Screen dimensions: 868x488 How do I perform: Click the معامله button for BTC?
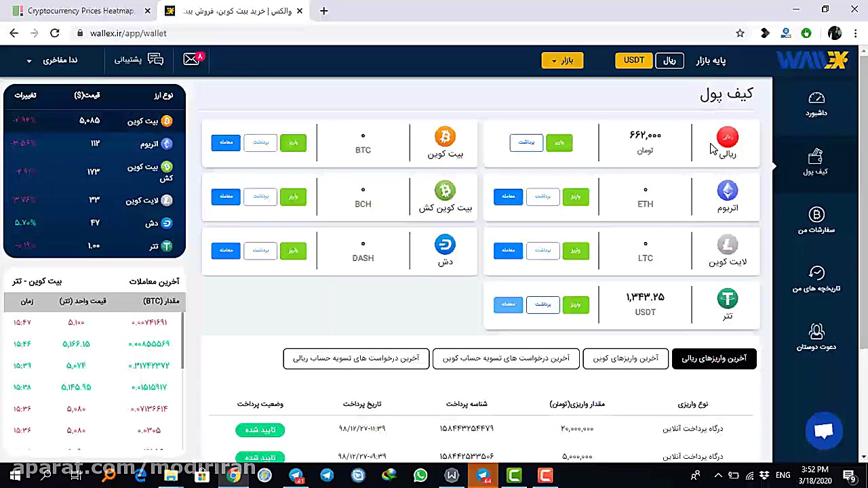226,142
